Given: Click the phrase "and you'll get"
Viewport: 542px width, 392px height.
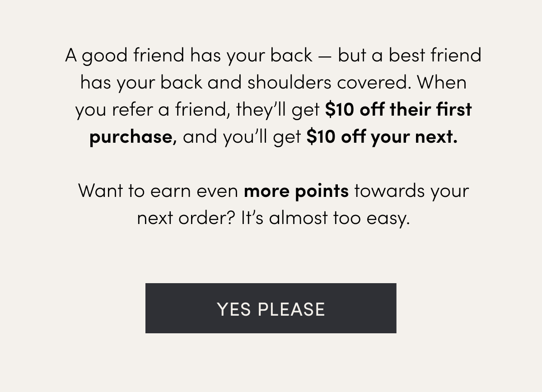Looking at the screenshot, I should (x=242, y=137).
